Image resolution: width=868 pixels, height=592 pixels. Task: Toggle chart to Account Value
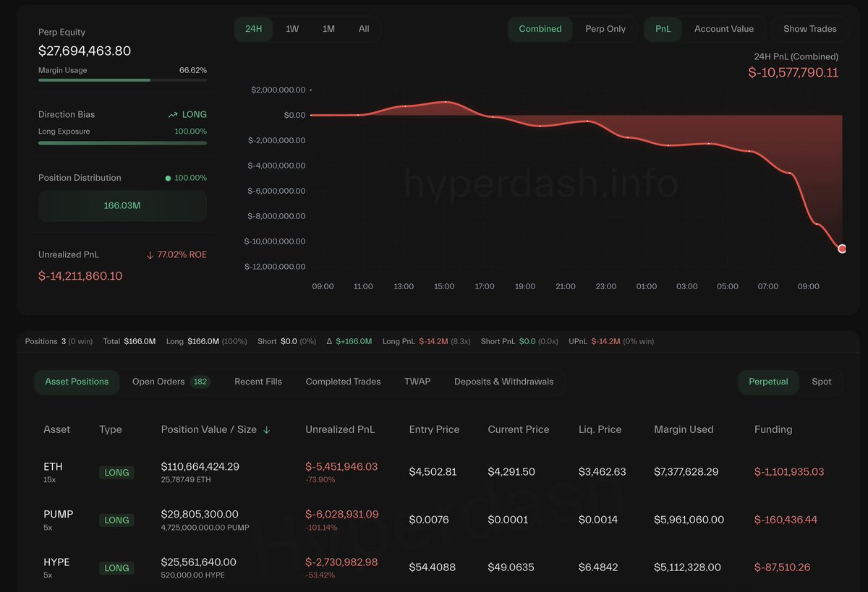click(x=723, y=29)
